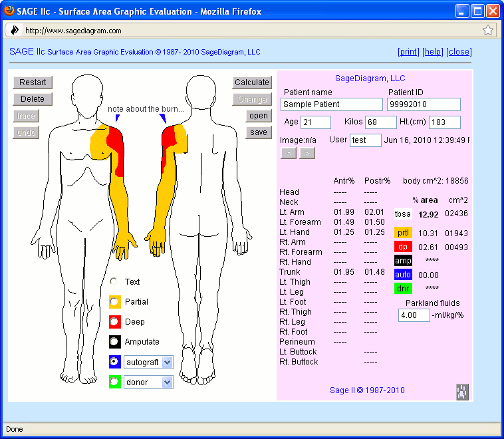Click the Lt. Arm anterior value 01.99
The image size is (504, 439).
pyautogui.click(x=344, y=212)
